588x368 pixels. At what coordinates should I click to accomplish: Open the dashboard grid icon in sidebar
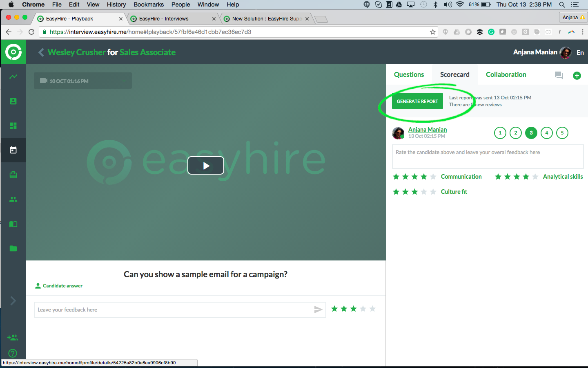13,126
